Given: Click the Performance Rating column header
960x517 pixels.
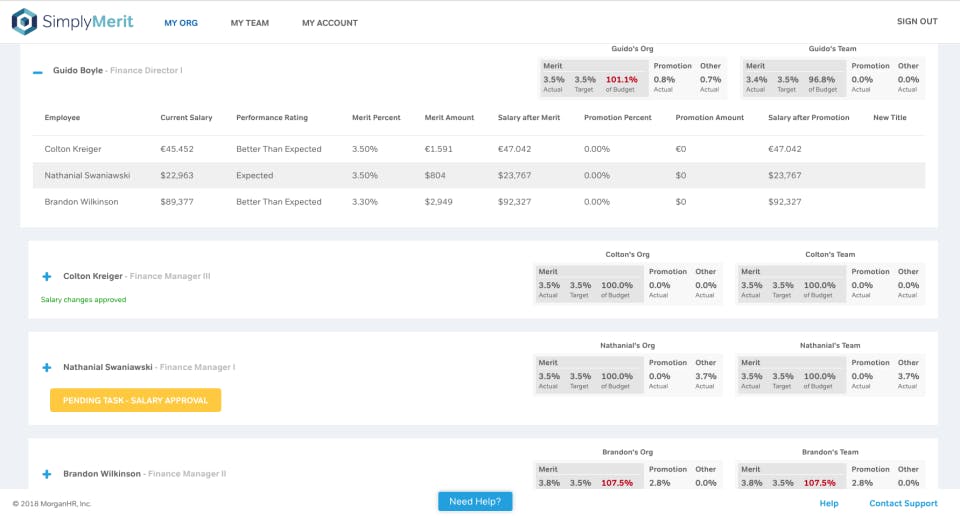Looking at the screenshot, I should (x=272, y=118).
